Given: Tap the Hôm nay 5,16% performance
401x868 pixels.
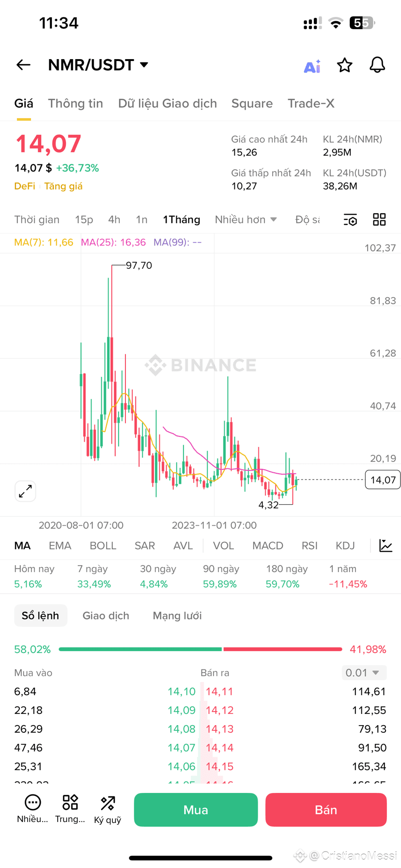Looking at the screenshot, I should (x=34, y=576).
